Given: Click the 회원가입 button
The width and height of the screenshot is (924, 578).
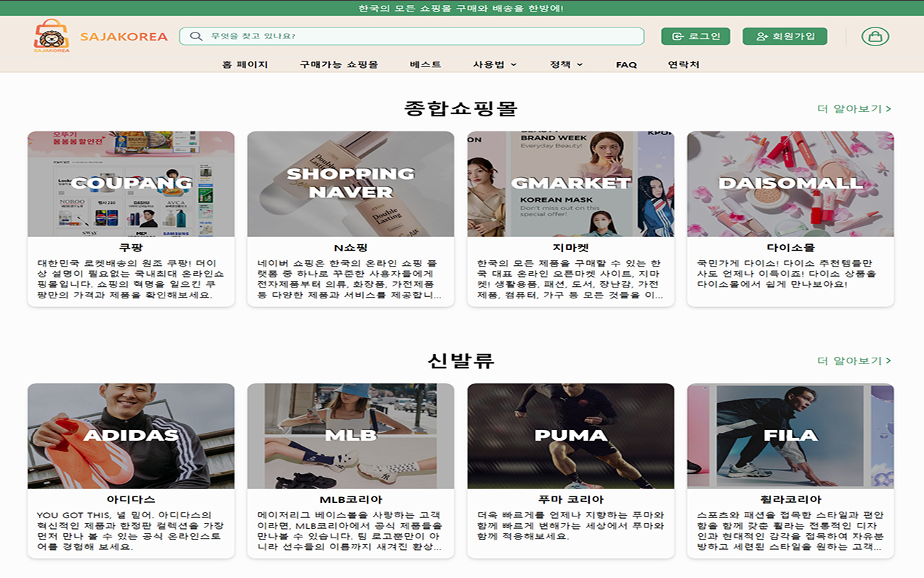Looking at the screenshot, I should click(785, 36).
